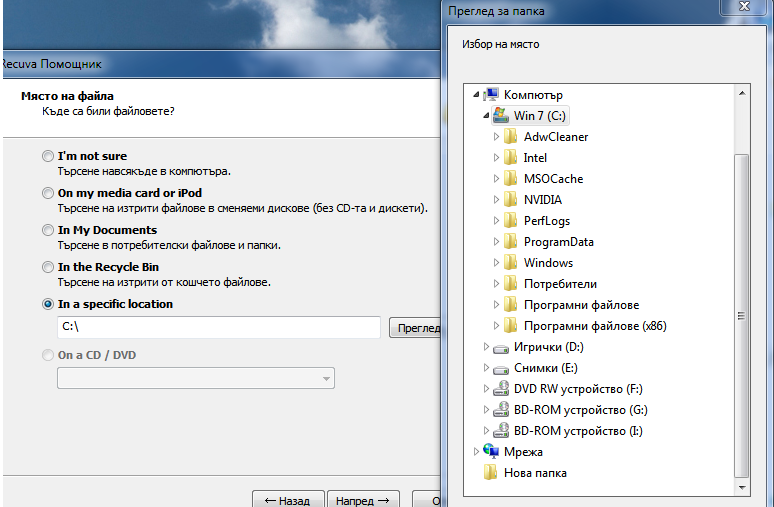Select "On my media card or iPod" option
This screenshot has width=774, height=507.
pos(47,193)
